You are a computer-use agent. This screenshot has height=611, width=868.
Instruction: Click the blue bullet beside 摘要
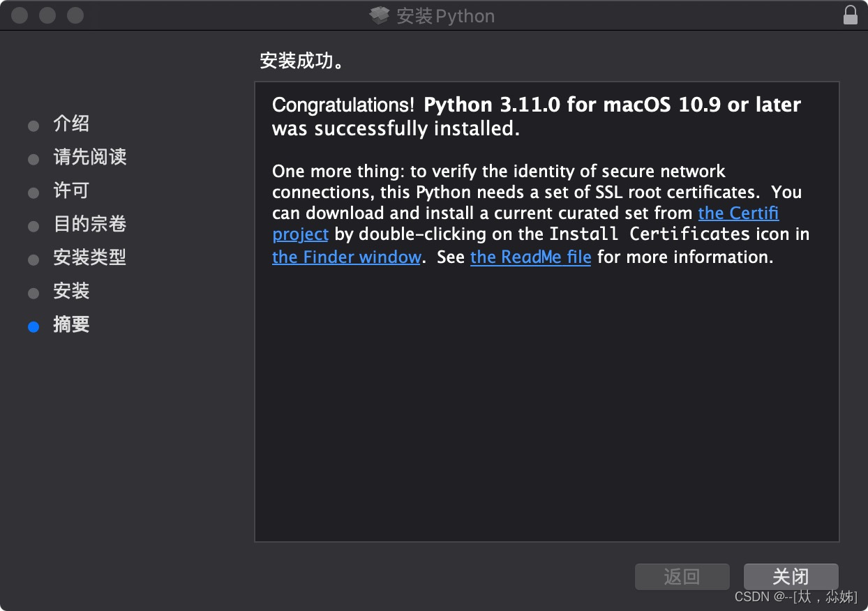(x=33, y=326)
